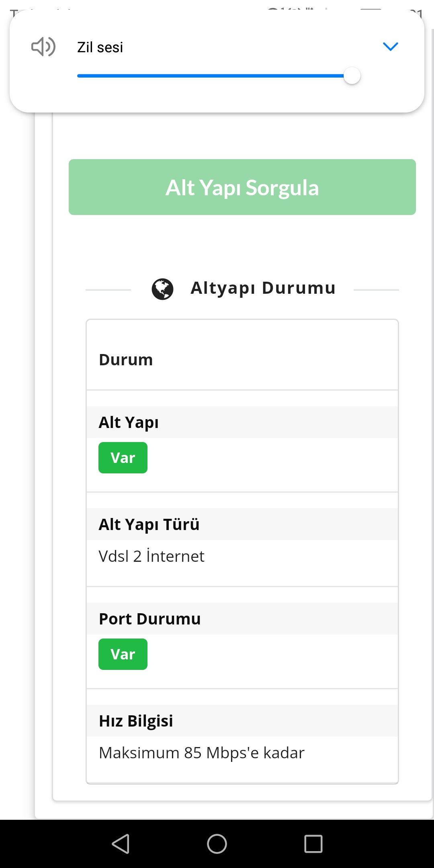The height and width of the screenshot is (868, 434).
Task: Tap the Android back navigation icon
Action: [121, 843]
